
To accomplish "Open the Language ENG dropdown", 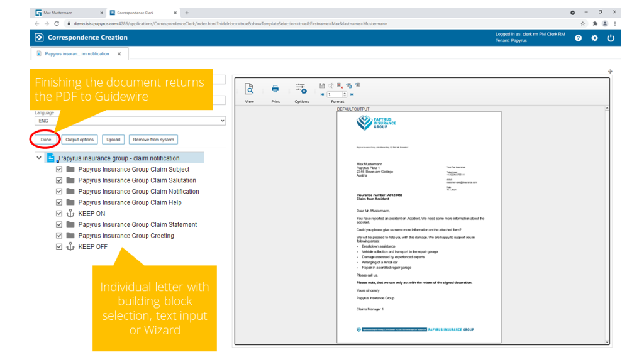I will (x=130, y=121).
